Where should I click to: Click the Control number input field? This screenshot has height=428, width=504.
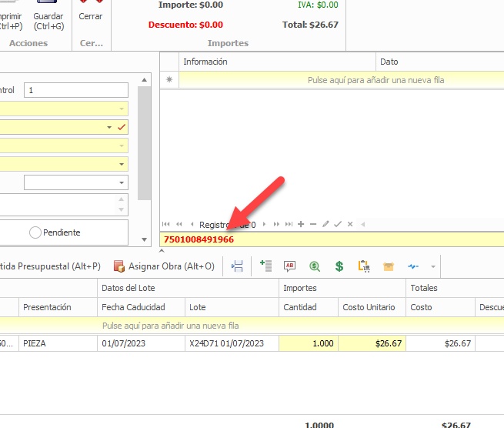[76, 90]
